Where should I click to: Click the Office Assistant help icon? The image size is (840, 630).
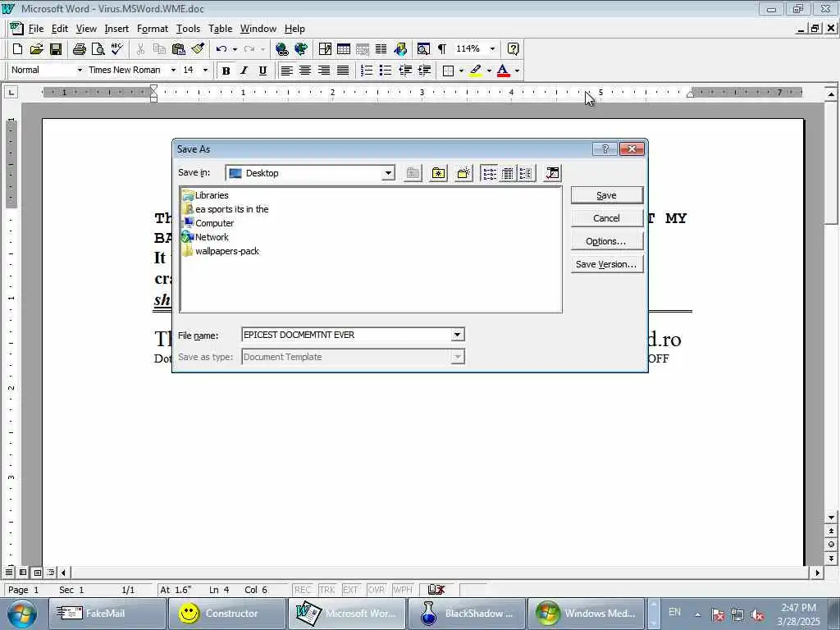click(513, 49)
